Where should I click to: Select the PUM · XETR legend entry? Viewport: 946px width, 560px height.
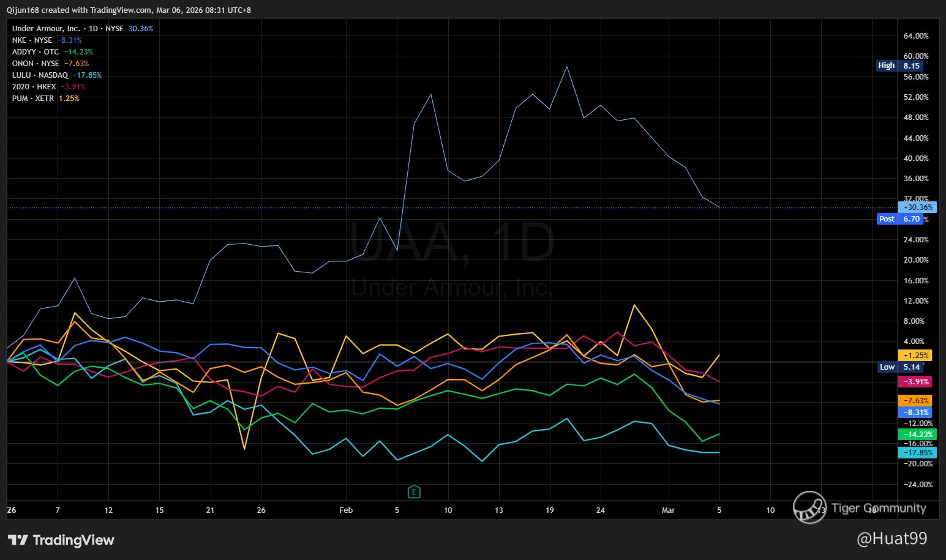33,99
